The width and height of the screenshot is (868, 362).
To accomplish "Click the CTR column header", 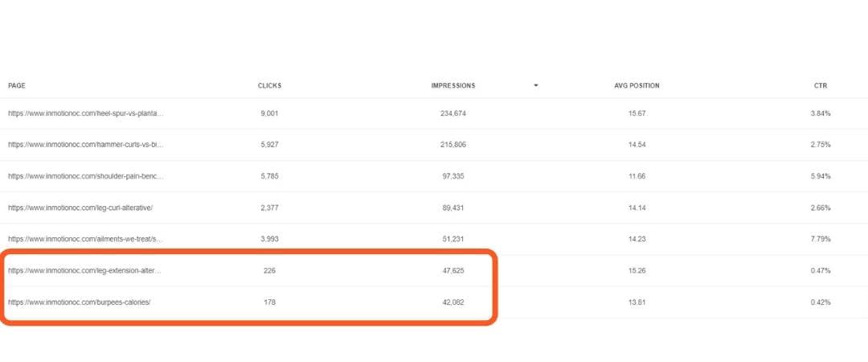I will (821, 86).
